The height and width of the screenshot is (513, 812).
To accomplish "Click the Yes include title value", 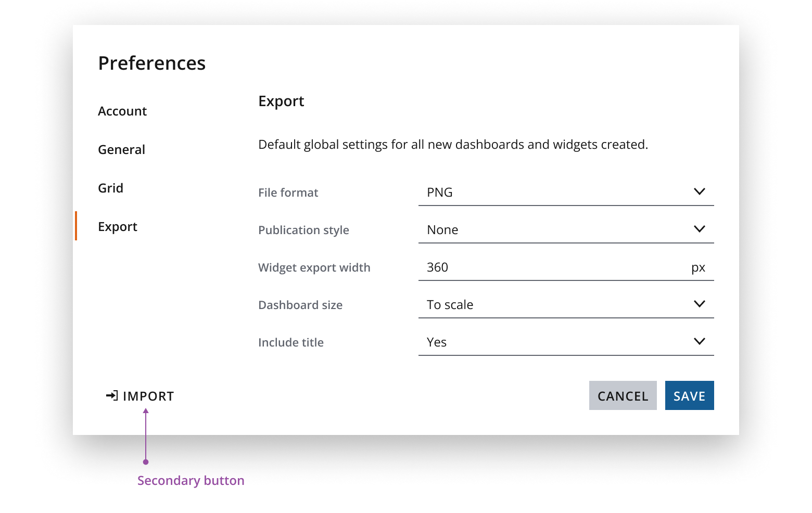I will tap(437, 342).
